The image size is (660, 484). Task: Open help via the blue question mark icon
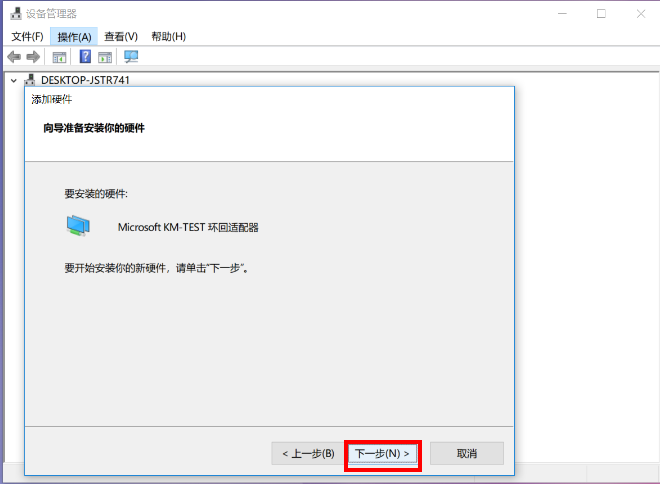(86, 57)
